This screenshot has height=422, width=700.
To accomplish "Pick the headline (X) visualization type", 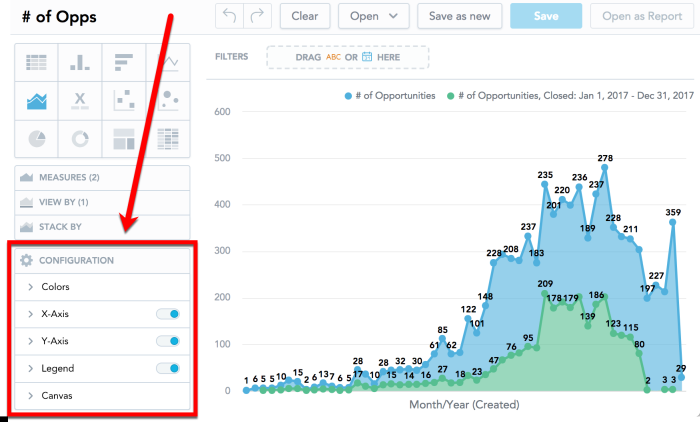I will (x=80, y=100).
